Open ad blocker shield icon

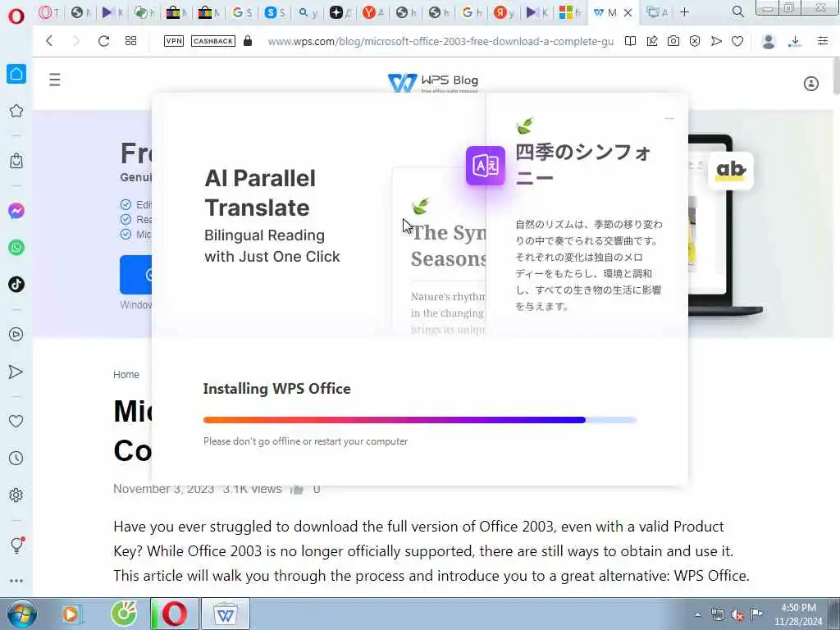[695, 41]
